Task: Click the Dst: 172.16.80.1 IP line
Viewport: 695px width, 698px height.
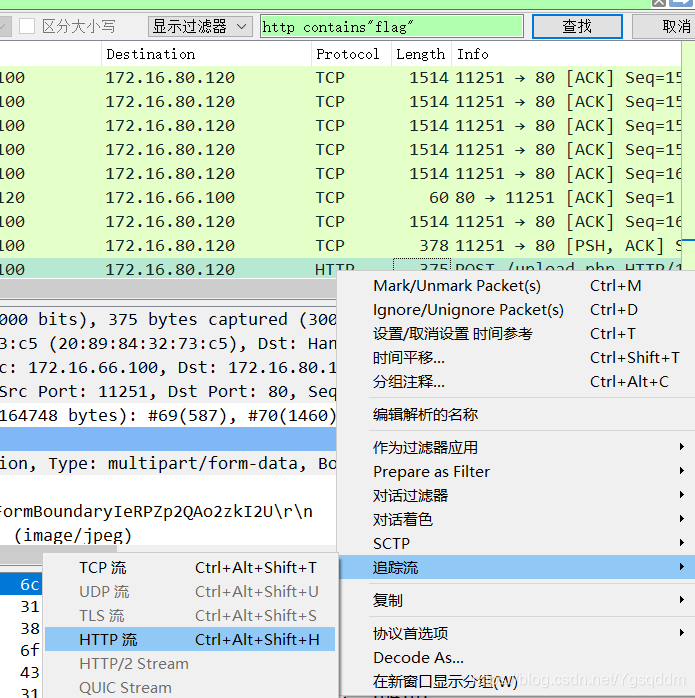Action: 168,368
